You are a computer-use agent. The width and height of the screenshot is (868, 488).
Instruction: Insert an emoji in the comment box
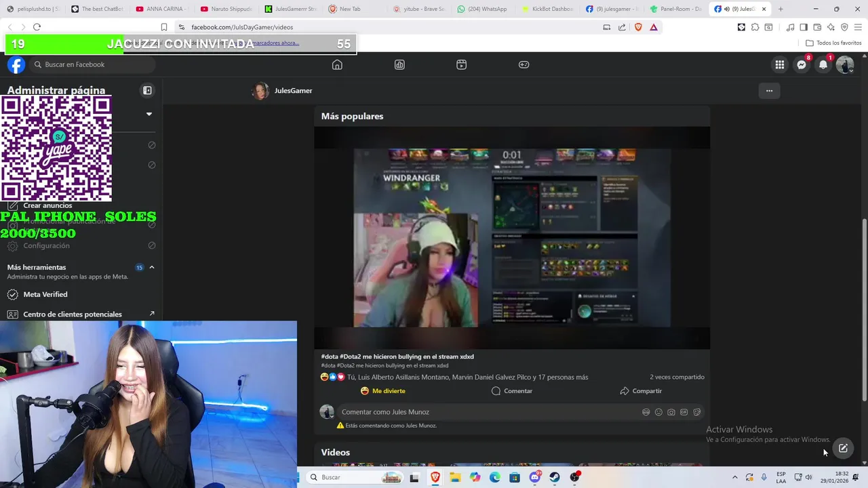(x=658, y=412)
